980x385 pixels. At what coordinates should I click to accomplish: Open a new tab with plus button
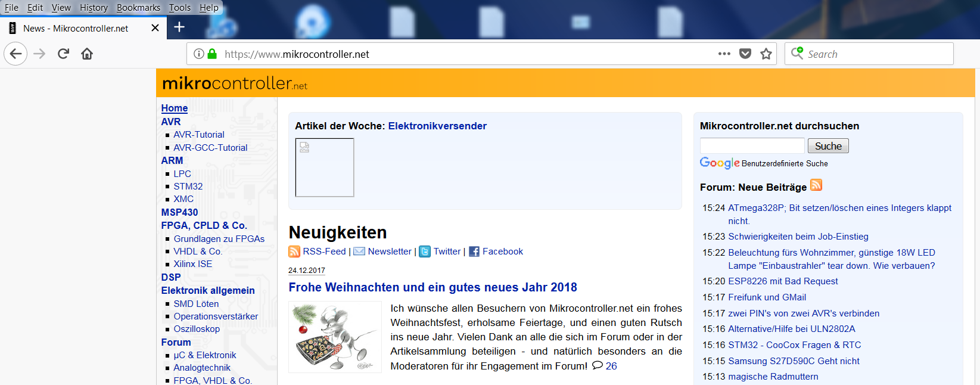point(179,27)
